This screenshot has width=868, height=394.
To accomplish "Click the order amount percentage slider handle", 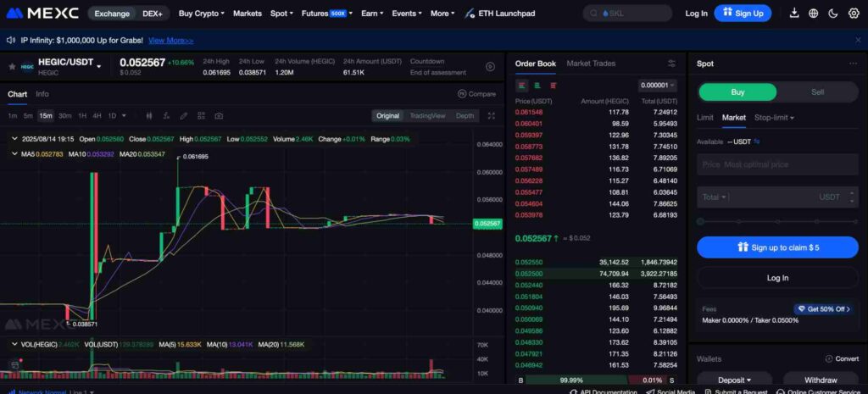I will pyautogui.click(x=700, y=221).
